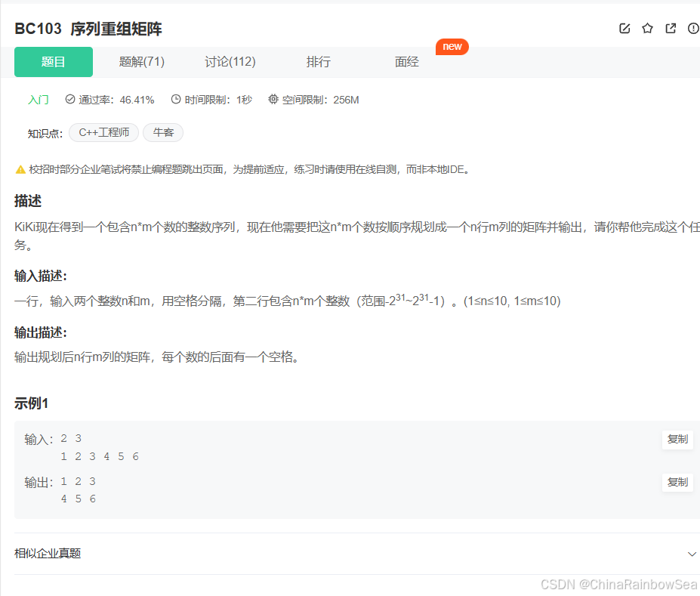700x596 pixels.
Task: Select the 排行 tab
Action: tap(318, 62)
